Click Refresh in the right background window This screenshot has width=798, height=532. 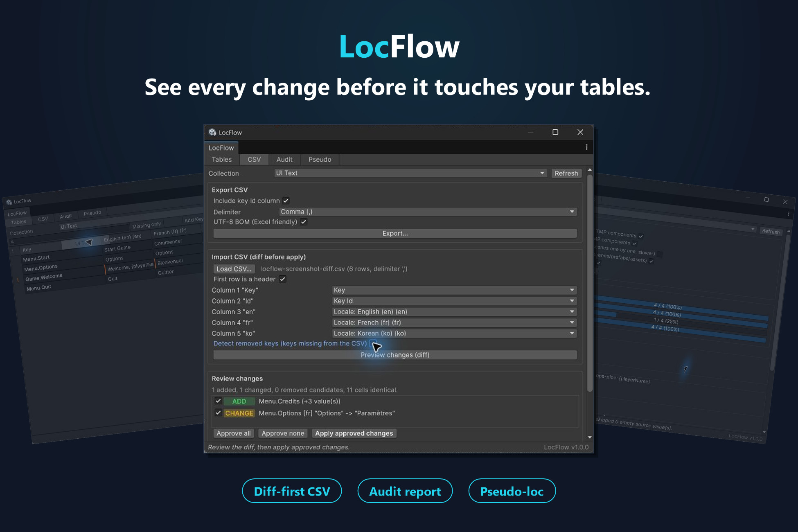coord(771,231)
